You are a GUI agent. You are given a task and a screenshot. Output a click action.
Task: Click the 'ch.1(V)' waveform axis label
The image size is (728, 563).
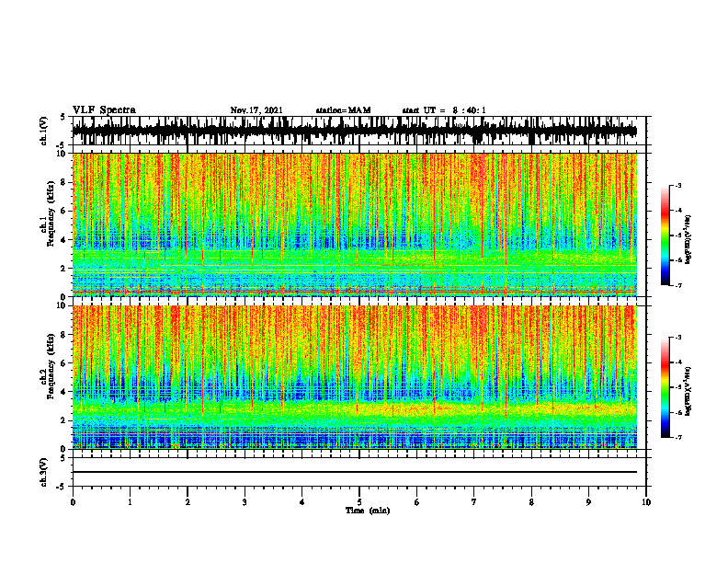pos(43,131)
